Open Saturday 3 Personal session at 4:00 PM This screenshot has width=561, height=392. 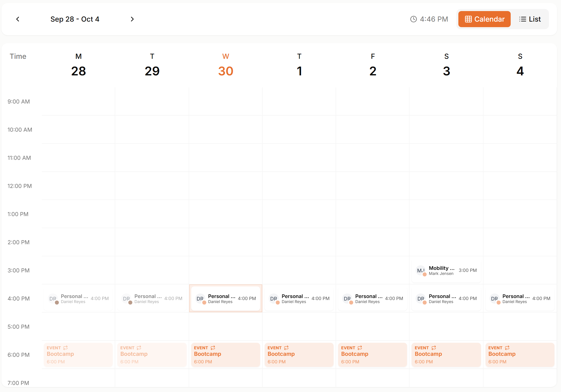(x=447, y=299)
